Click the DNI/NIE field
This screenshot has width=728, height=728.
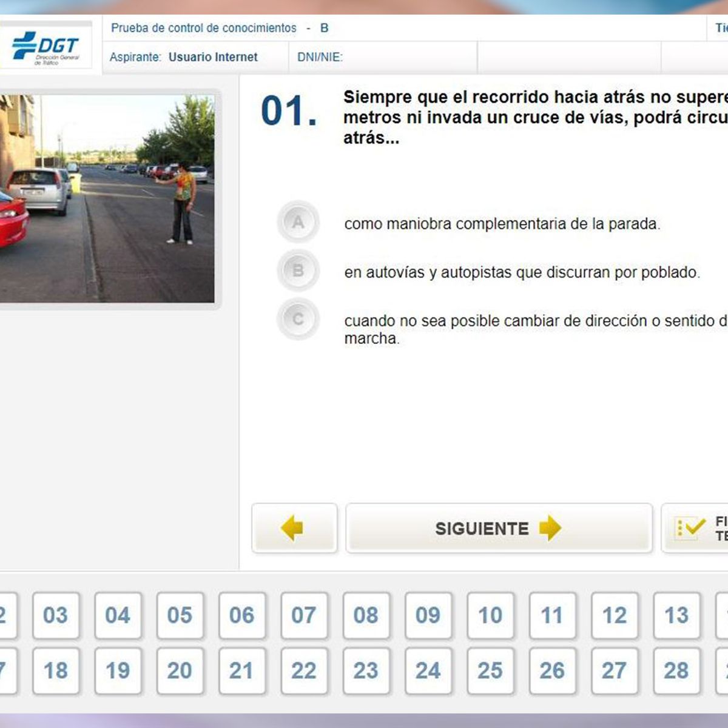382,57
